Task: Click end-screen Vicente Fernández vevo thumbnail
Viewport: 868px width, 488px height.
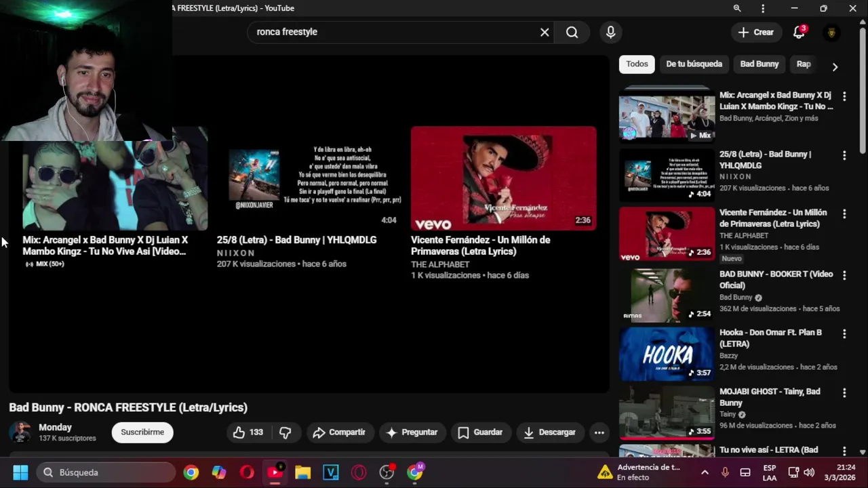Action: tap(504, 178)
